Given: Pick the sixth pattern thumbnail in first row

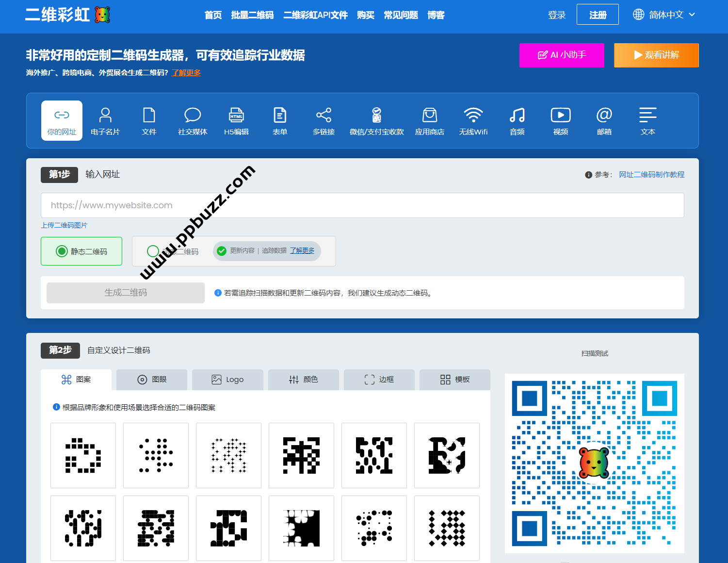Looking at the screenshot, I should point(447,455).
